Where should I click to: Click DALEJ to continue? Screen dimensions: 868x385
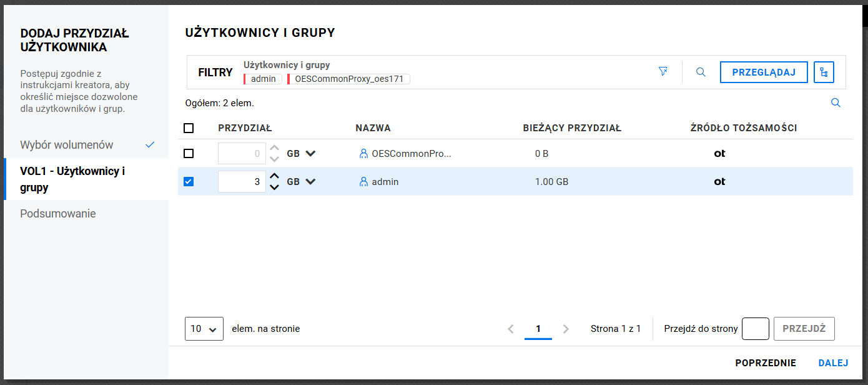coord(833,363)
